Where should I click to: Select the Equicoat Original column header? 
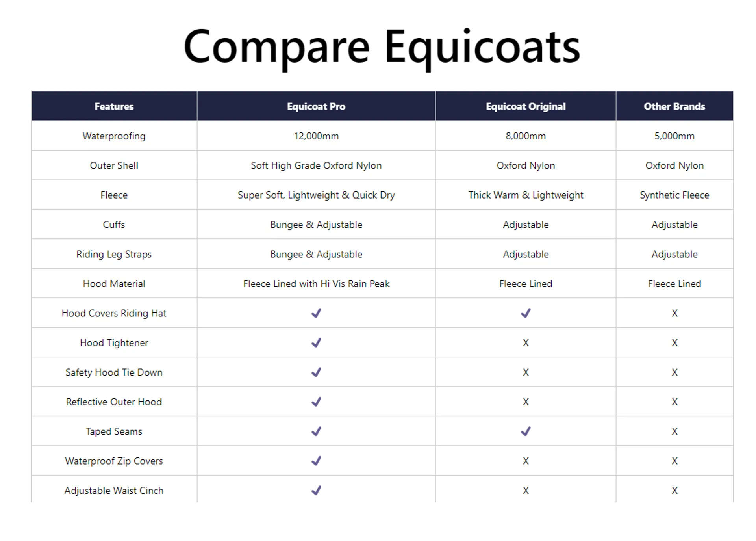(526, 106)
